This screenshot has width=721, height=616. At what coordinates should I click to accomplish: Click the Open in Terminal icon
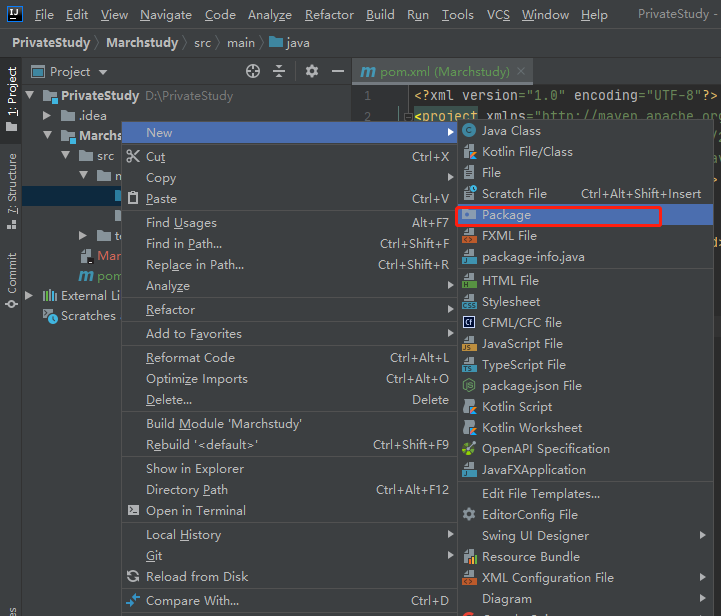(133, 510)
